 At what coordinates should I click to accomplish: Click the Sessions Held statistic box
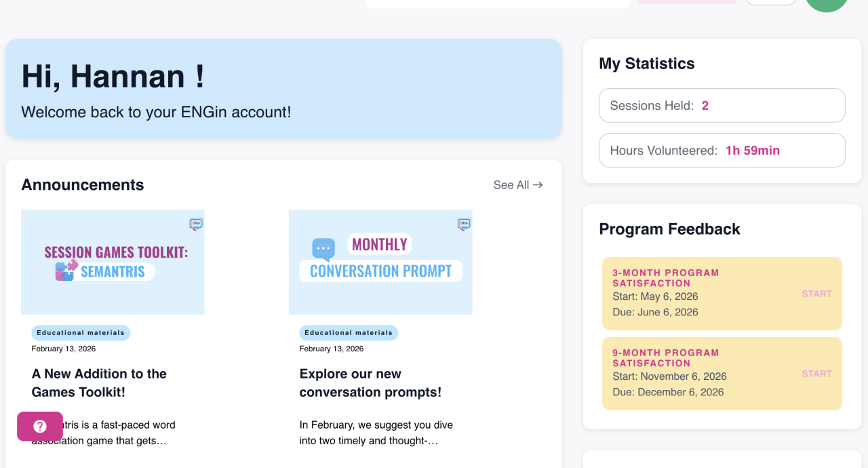[722, 106]
